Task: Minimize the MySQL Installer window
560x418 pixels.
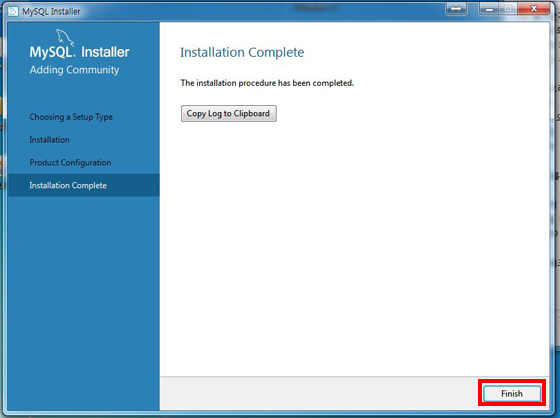Action: coord(490,9)
